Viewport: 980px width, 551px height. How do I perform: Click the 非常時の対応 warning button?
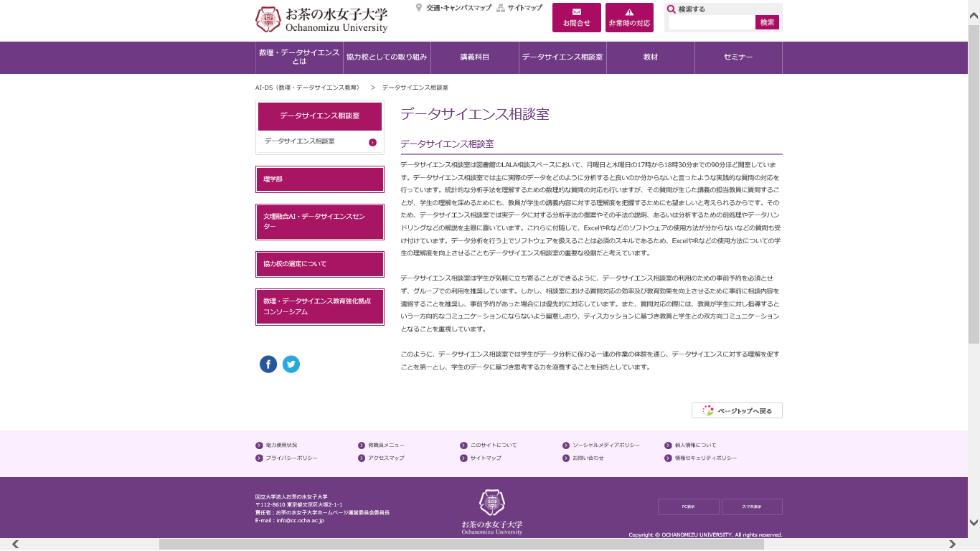point(629,18)
